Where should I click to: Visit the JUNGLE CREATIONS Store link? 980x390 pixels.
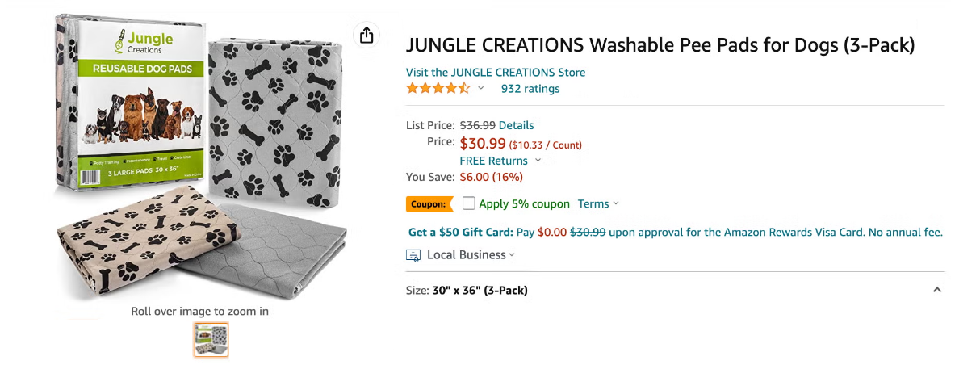(x=496, y=72)
